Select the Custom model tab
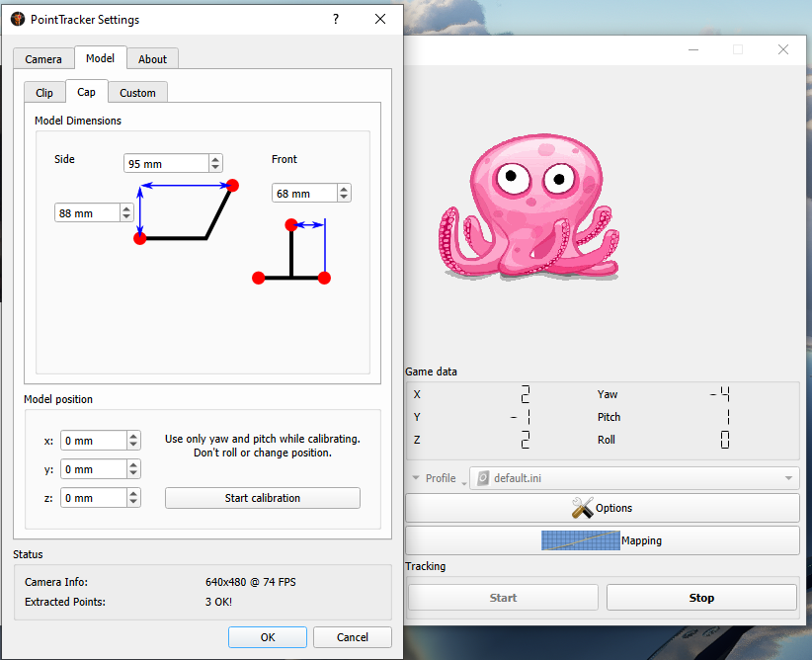 [x=137, y=93]
